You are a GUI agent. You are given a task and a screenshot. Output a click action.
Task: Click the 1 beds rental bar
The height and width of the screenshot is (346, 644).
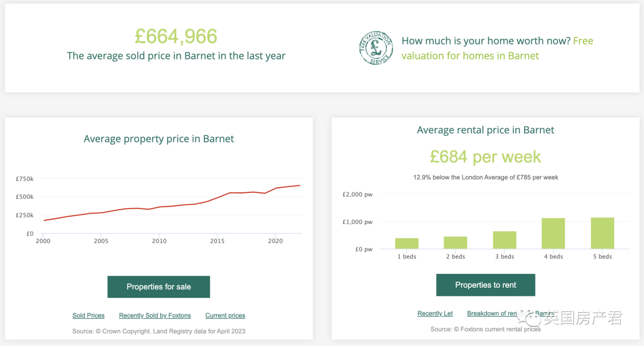pos(407,244)
